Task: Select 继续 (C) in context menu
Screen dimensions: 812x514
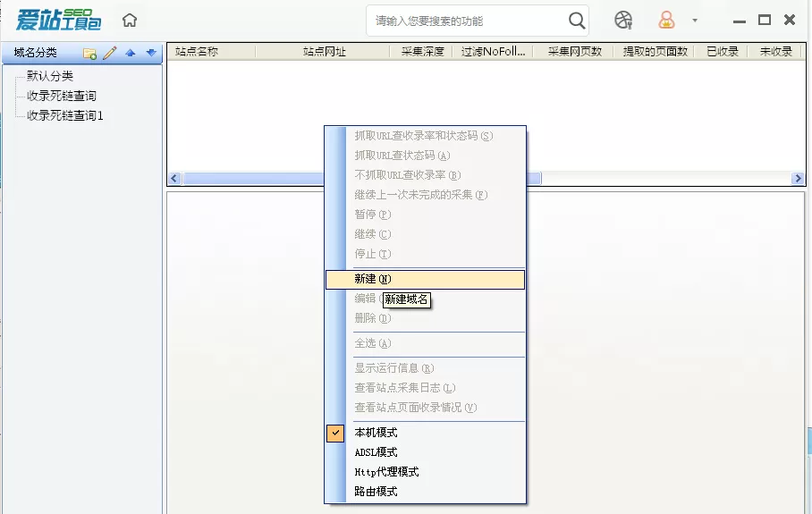Action: (x=425, y=234)
